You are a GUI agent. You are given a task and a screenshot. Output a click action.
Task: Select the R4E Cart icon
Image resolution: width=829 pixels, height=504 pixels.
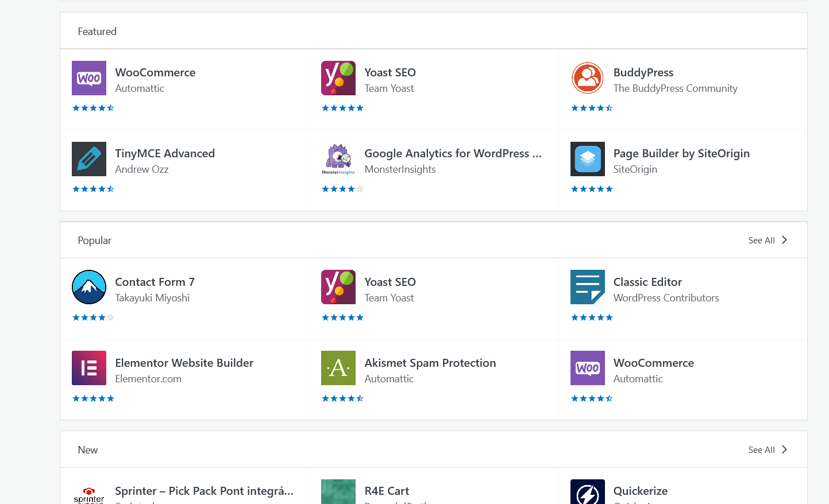(338, 492)
